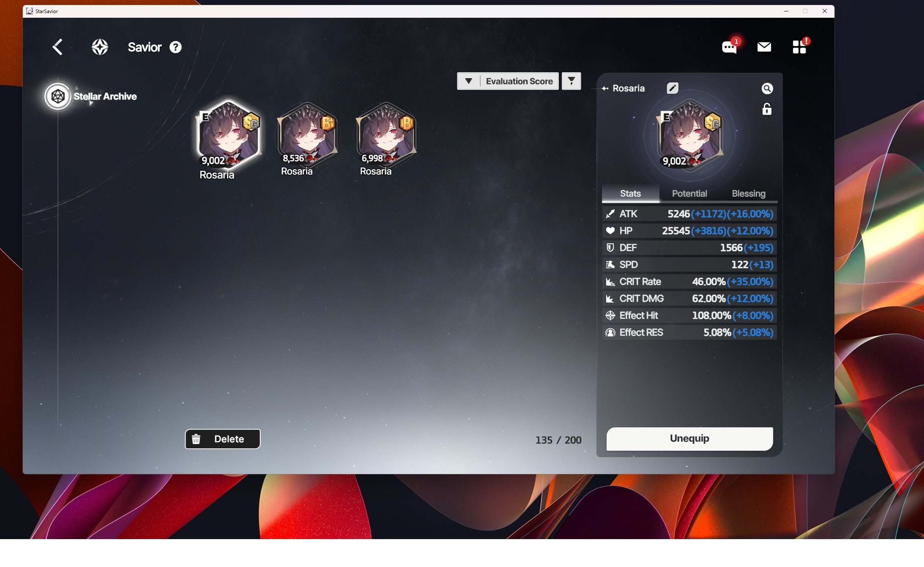Click the star home emblem icon
The width and height of the screenshot is (924, 567).
point(100,47)
